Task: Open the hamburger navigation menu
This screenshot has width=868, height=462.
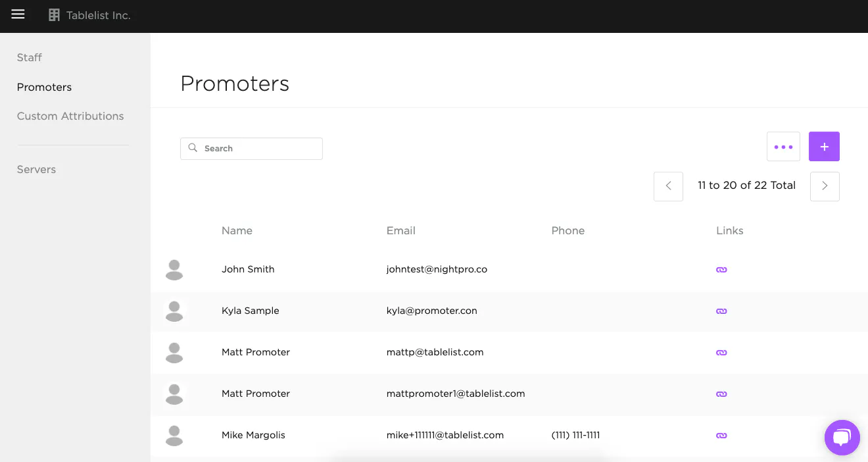Action: [18, 14]
